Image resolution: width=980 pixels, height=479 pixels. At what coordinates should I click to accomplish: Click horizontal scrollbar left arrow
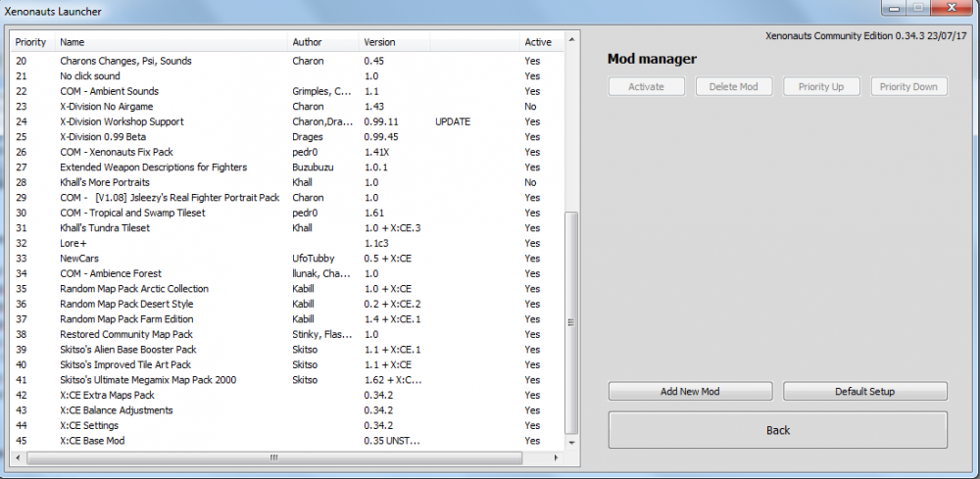coord(19,457)
